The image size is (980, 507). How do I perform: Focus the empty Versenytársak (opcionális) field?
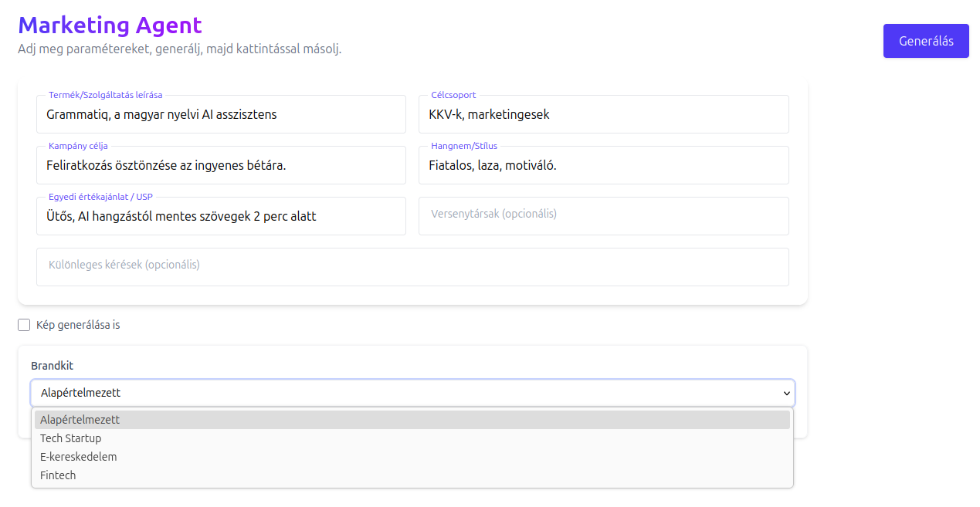[x=602, y=215]
